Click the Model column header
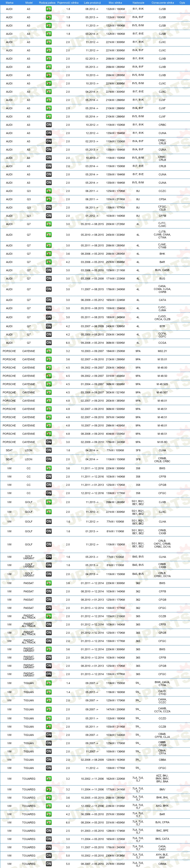The height and width of the screenshot is (868, 190). point(29,3)
